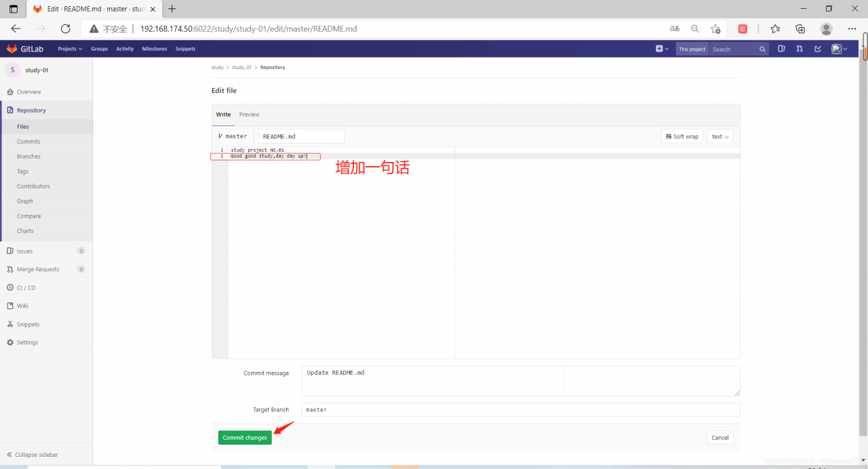Screen dimensions: 868x469
Task: Click editor line 1 text 'study project NO.01'
Action: coord(257,150)
